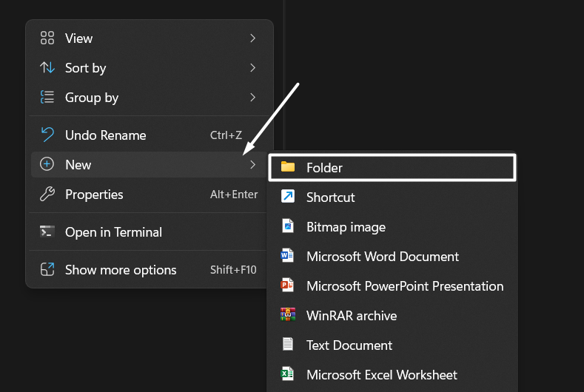Image resolution: width=584 pixels, height=392 pixels.
Task: Select the Properties menu label
Action: 94,195
